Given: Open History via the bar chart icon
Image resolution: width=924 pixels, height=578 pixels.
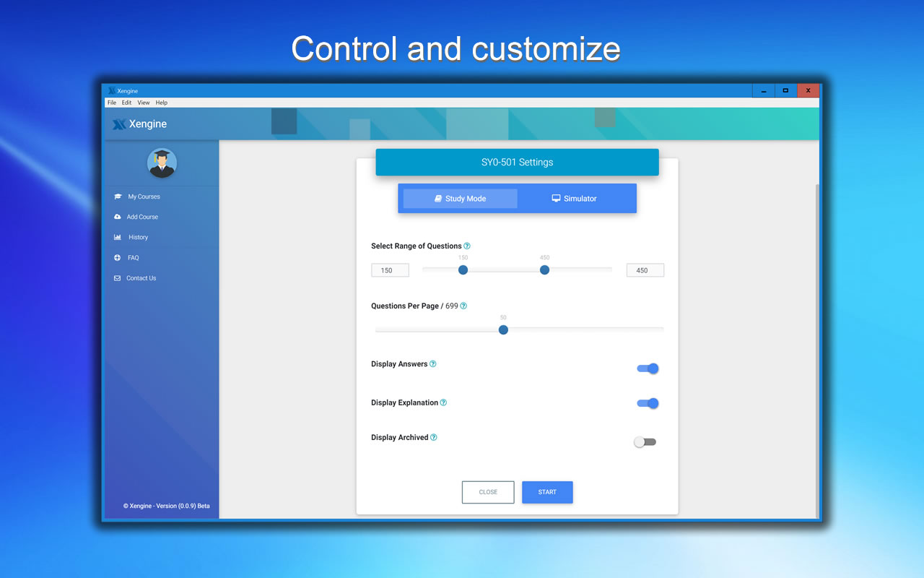Looking at the screenshot, I should 118,237.
